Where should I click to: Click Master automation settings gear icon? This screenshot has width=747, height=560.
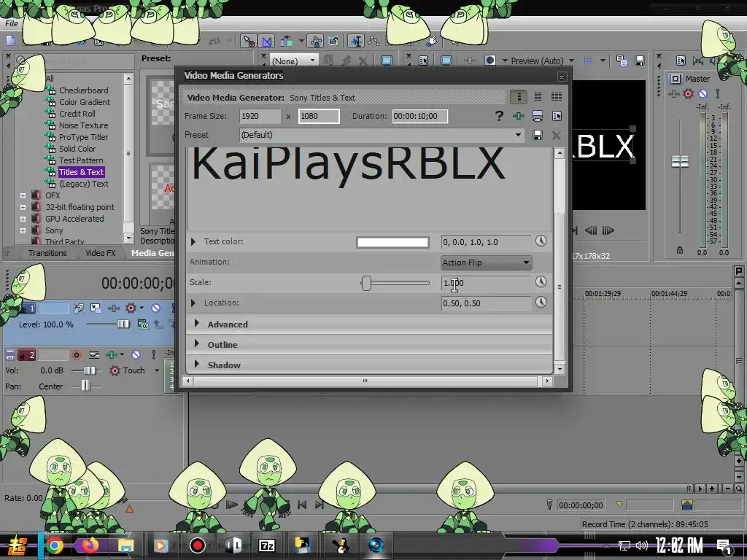(x=688, y=94)
